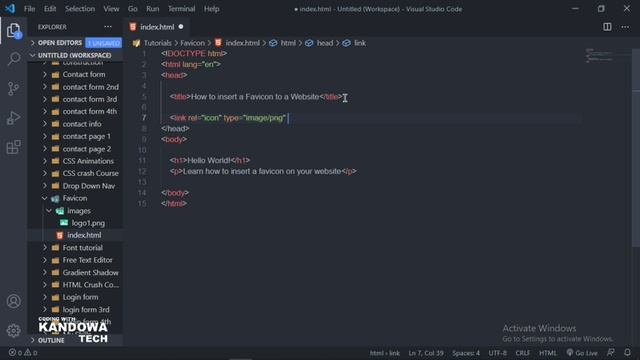The image size is (640, 360).
Task: Open the CSS crash Course folder
Action: point(91,173)
